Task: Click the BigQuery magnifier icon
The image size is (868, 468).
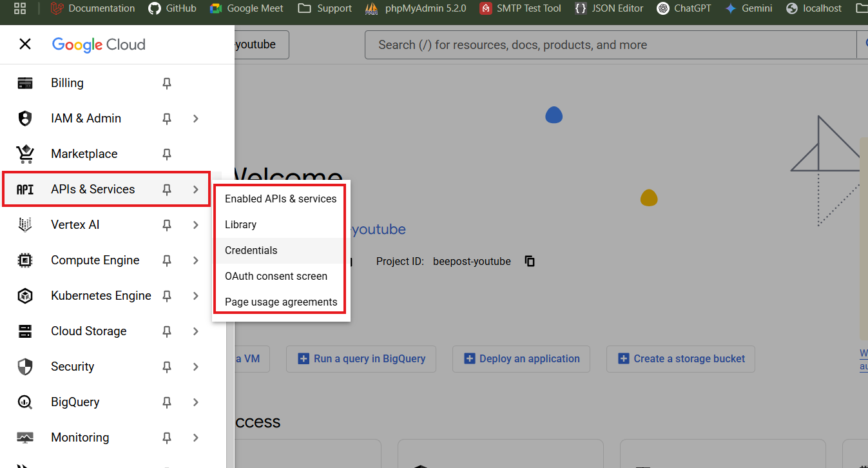Action: (x=25, y=402)
